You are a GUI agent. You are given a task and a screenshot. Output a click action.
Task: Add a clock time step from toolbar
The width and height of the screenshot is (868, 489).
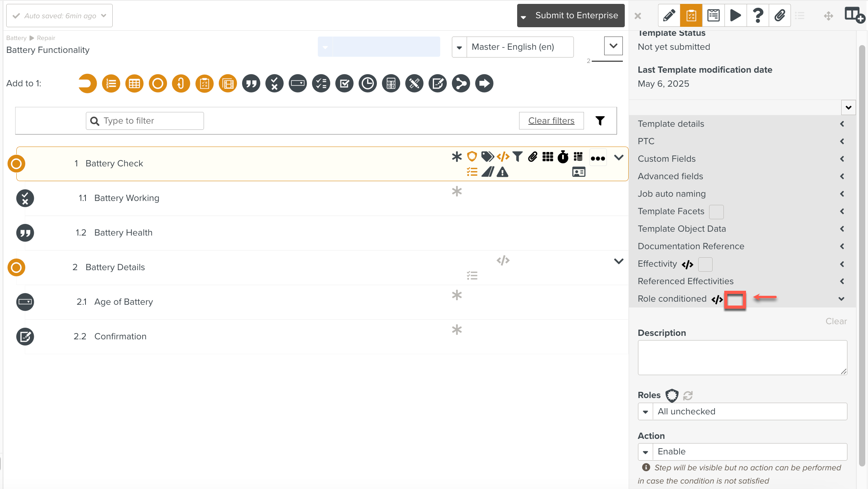click(x=368, y=83)
